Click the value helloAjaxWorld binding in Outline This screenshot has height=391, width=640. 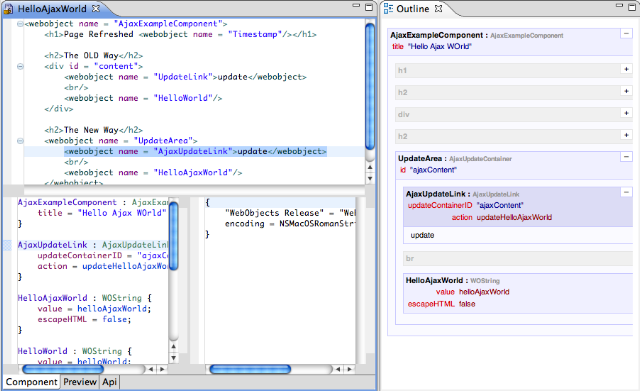click(x=473, y=292)
